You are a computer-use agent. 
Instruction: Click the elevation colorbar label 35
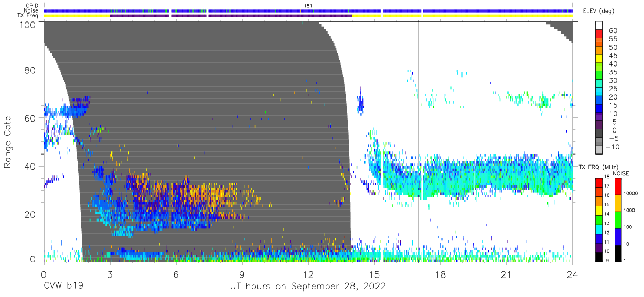(613, 72)
